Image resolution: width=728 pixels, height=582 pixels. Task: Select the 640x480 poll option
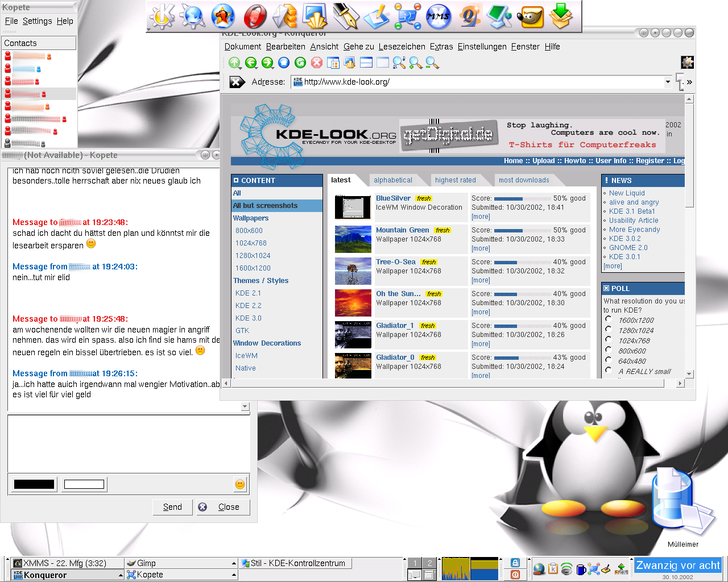click(x=608, y=360)
